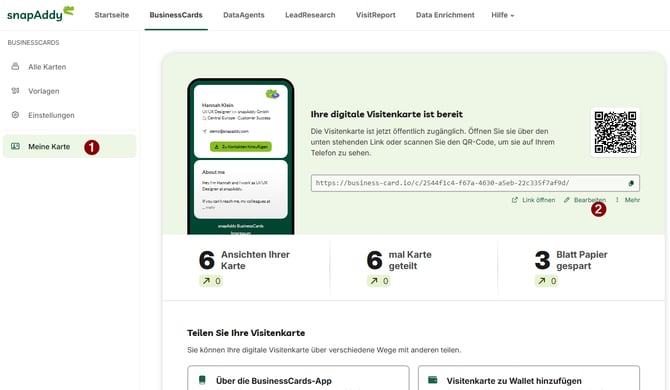Expand the Hilfe dropdown menu

coord(502,15)
